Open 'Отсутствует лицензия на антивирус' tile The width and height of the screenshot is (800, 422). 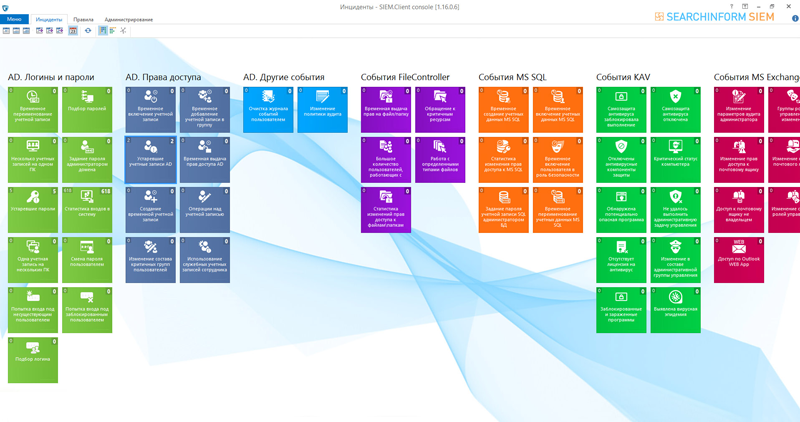tap(621, 260)
